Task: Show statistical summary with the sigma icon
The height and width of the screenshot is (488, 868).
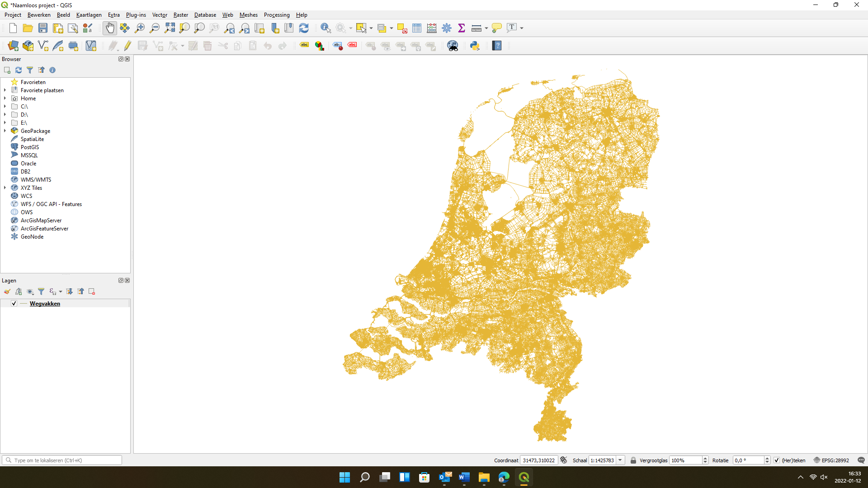Action: click(462, 28)
